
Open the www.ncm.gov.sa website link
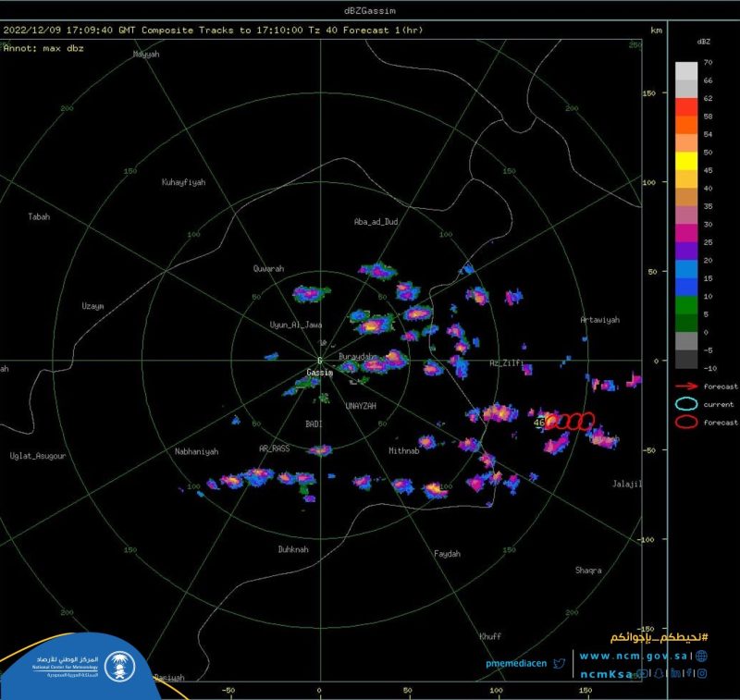pos(633,657)
